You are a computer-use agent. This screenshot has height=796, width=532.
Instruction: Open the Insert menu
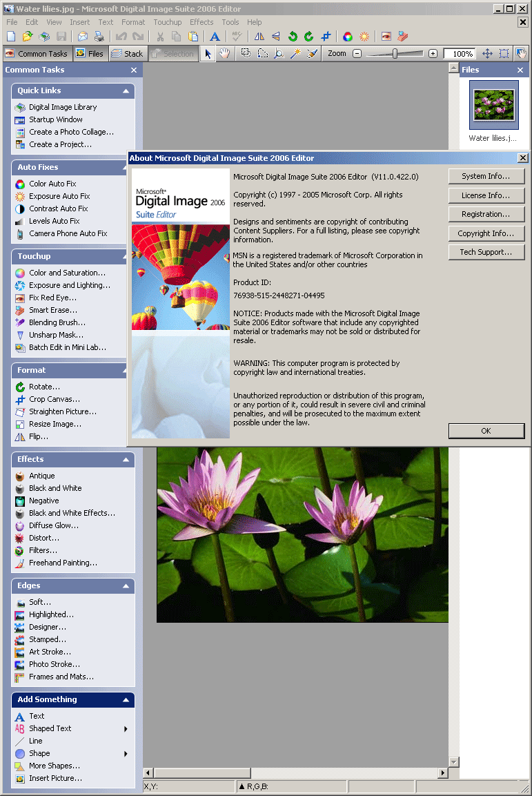(x=79, y=22)
